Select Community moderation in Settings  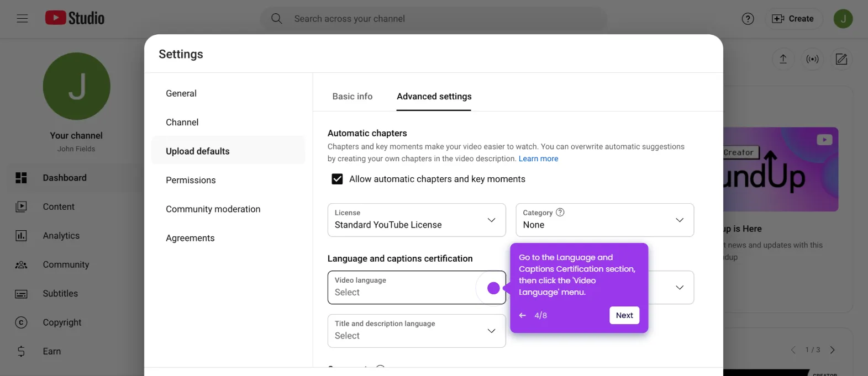click(x=228, y=209)
